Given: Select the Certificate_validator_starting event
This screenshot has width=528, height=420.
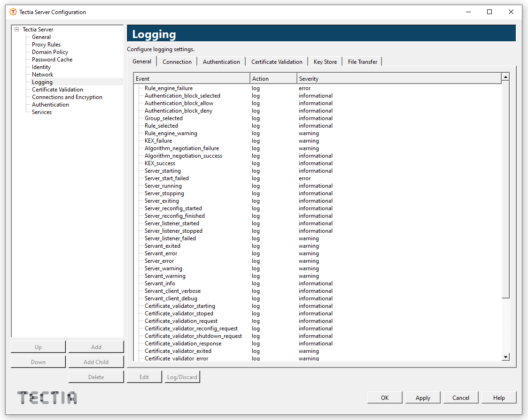Looking at the screenshot, I should point(180,306).
